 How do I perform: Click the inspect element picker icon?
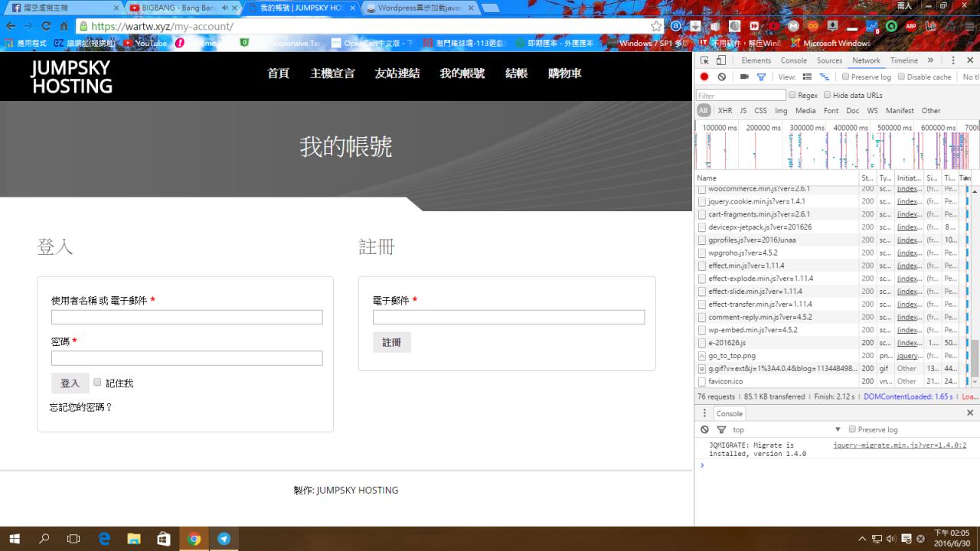tap(704, 60)
